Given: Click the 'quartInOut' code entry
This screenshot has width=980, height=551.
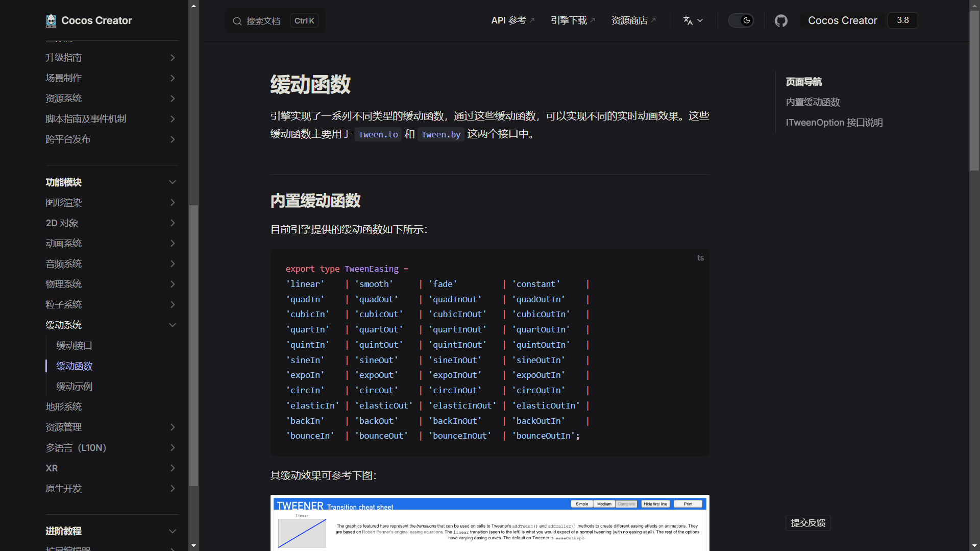Looking at the screenshot, I should [x=457, y=329].
